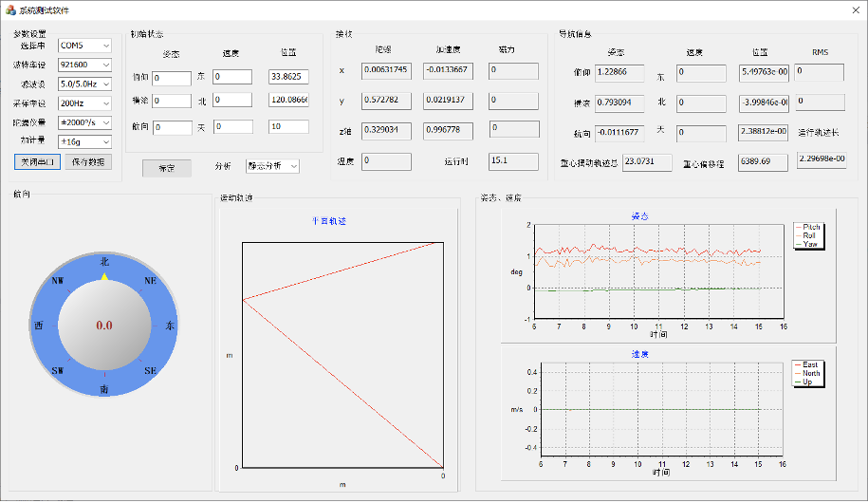Image resolution: width=868 pixels, height=503 pixels.
Task: Open the 5.0/5.0Hz filter dropdown
Action: 84,84
